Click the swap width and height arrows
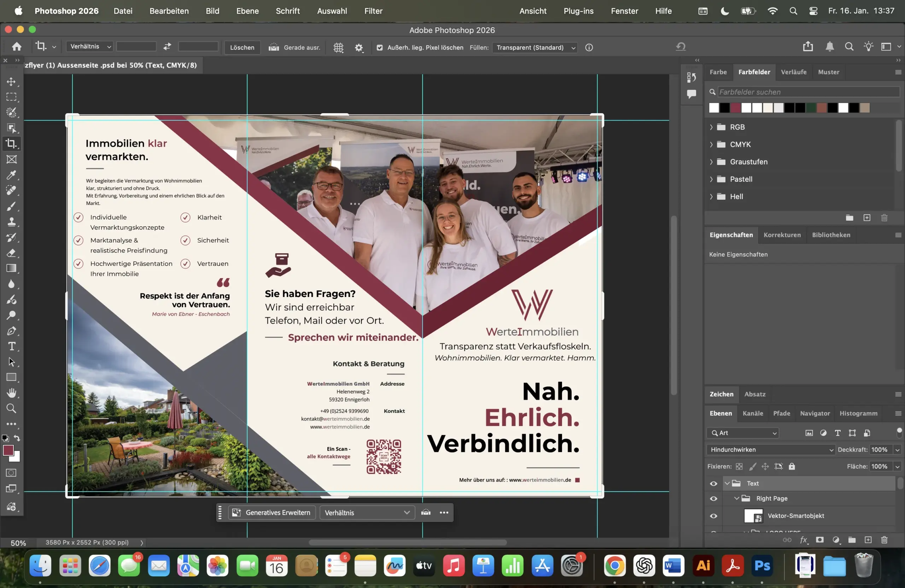This screenshot has height=588, width=905. pyautogui.click(x=167, y=47)
